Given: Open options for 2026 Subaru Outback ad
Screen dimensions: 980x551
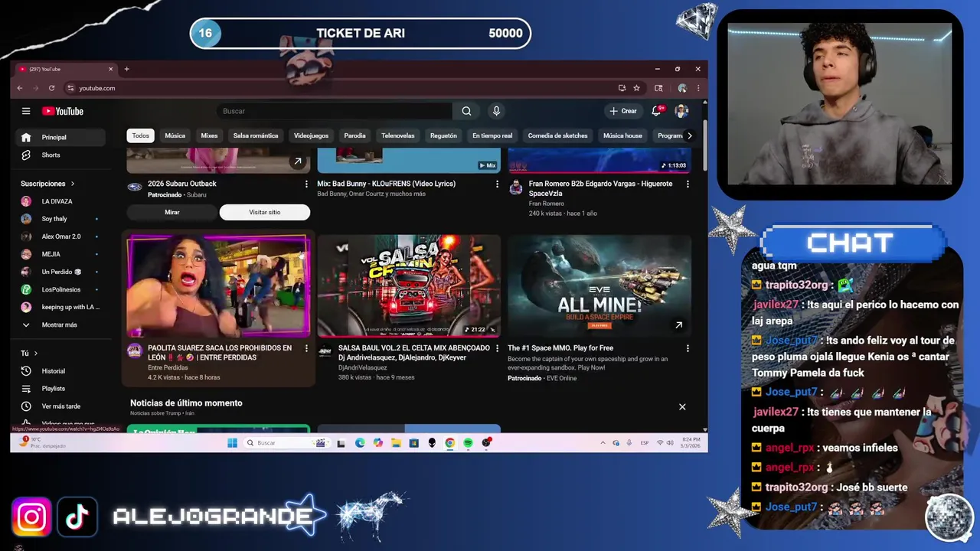Looking at the screenshot, I should tap(306, 184).
